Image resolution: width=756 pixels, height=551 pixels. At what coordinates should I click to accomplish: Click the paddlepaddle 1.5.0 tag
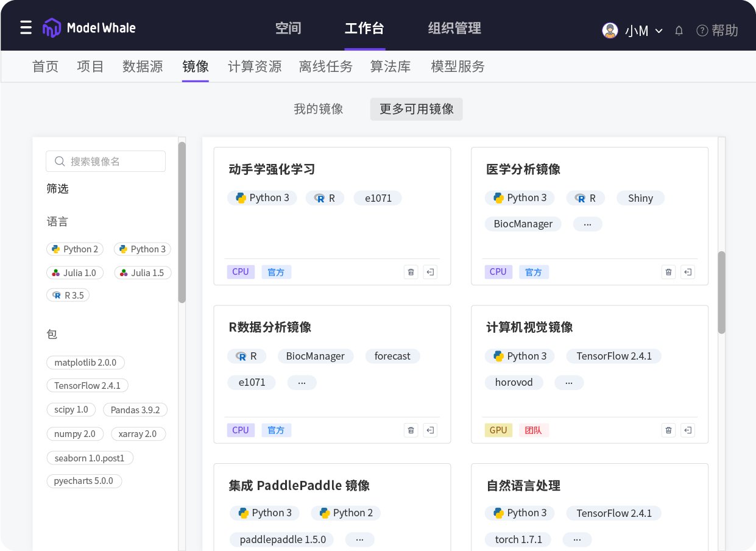pyautogui.click(x=283, y=540)
